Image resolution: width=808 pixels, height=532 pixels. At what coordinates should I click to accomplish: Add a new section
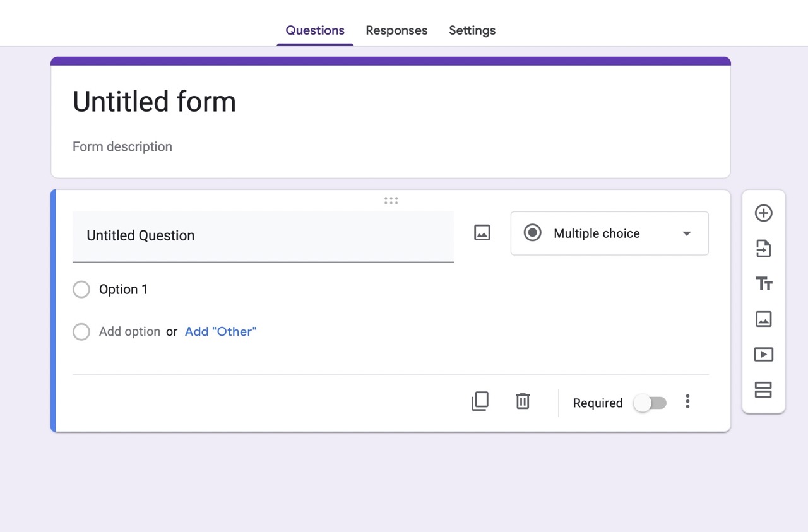(763, 389)
